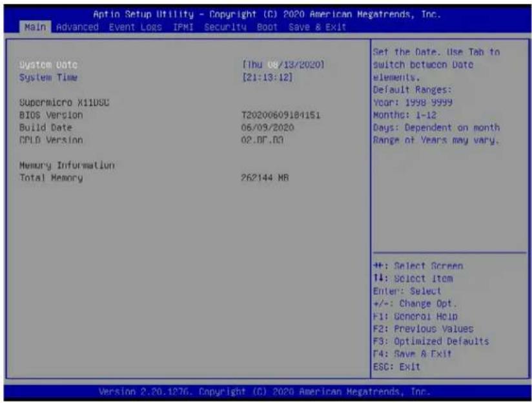Click the Memory Information heading
Screen dimensions: 532x403
click(x=67, y=165)
